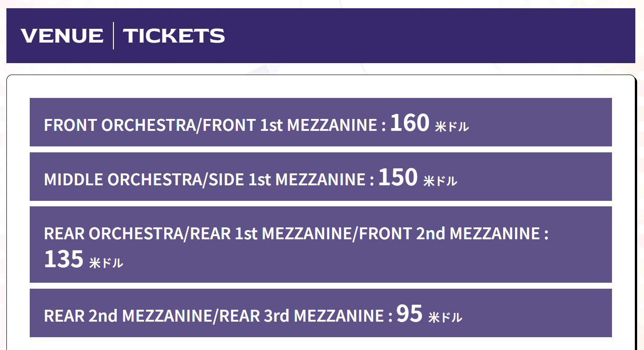This screenshot has width=644, height=350.
Task: Click the REAR 1st MEZZANINE text
Action: (x=270, y=234)
